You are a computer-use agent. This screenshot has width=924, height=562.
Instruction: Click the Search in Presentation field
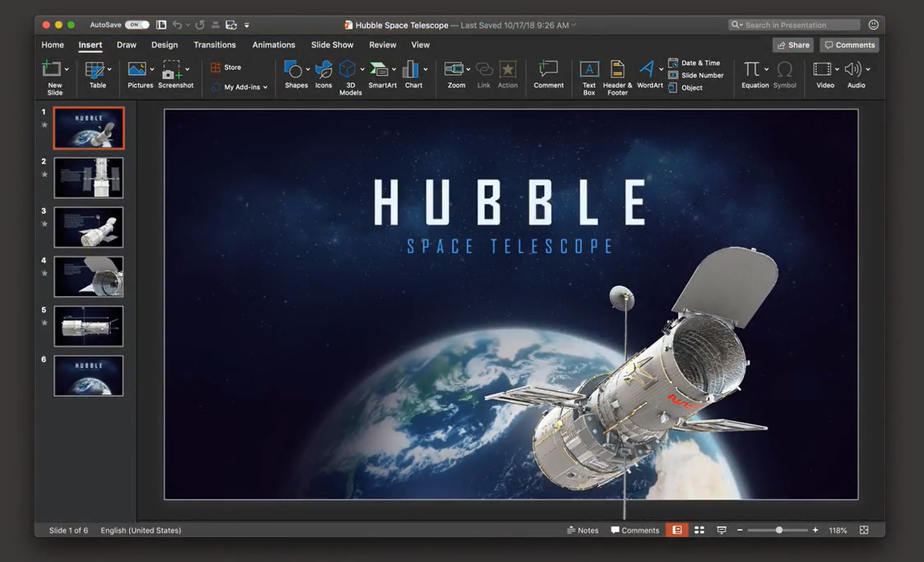pos(794,25)
